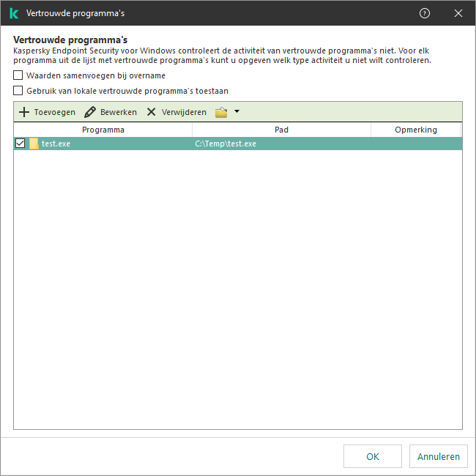Confirm with the OK button
The width and height of the screenshot is (476, 476).
[373, 456]
